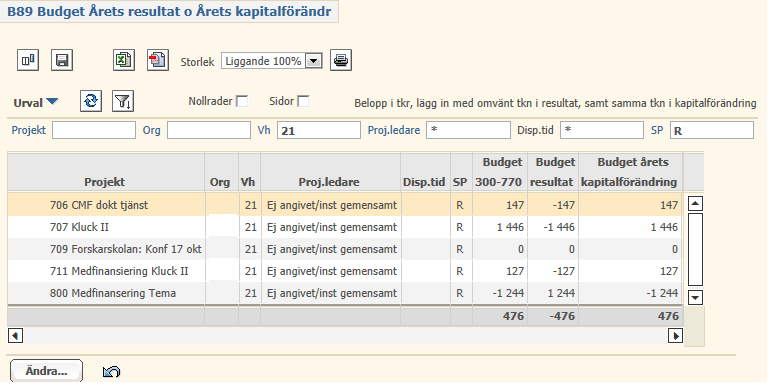
Task: Collapse the Urval section arrow
Action: [x=52, y=102]
